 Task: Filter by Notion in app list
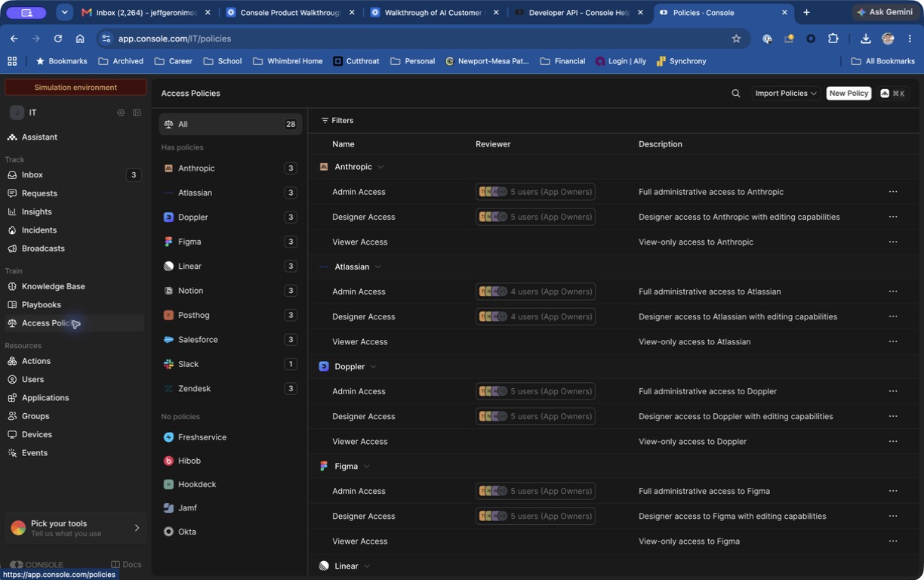(x=230, y=291)
